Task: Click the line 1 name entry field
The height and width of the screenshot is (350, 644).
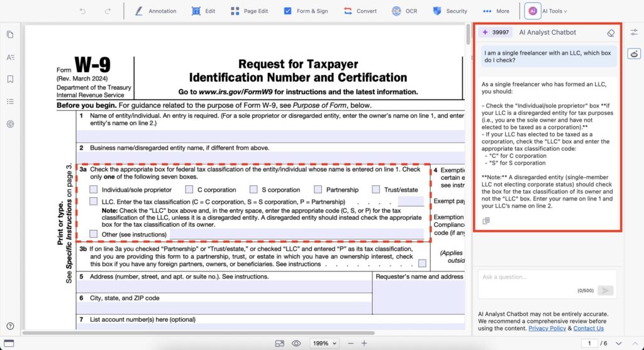Action: [x=270, y=136]
